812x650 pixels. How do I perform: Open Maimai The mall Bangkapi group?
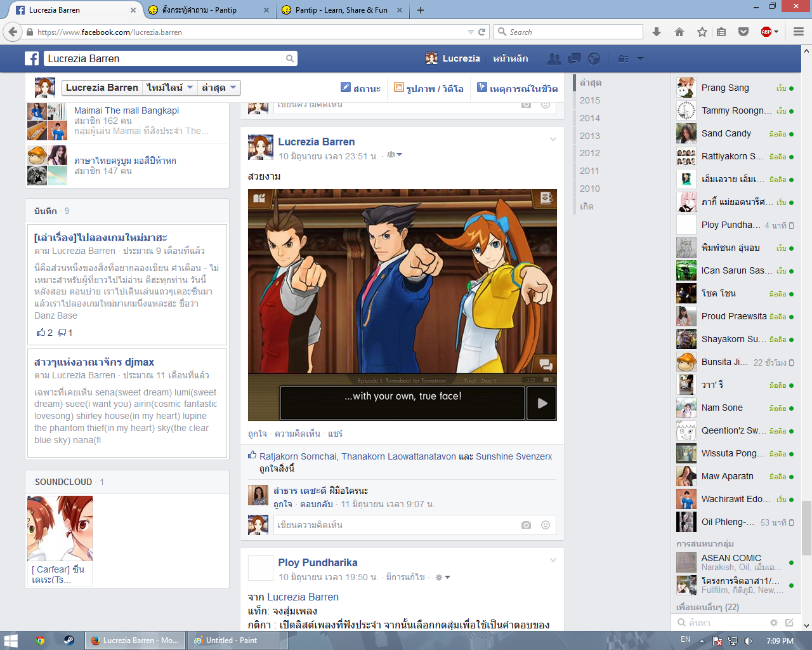tap(126, 110)
